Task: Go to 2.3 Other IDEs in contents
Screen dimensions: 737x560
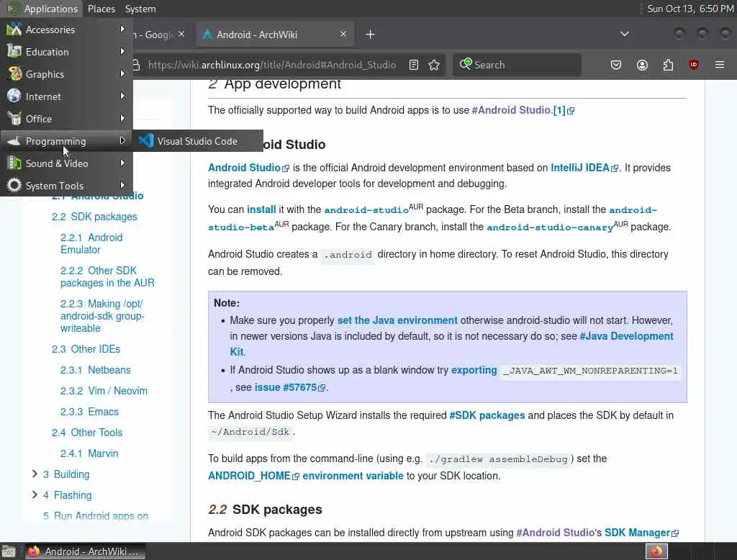Action: point(86,349)
